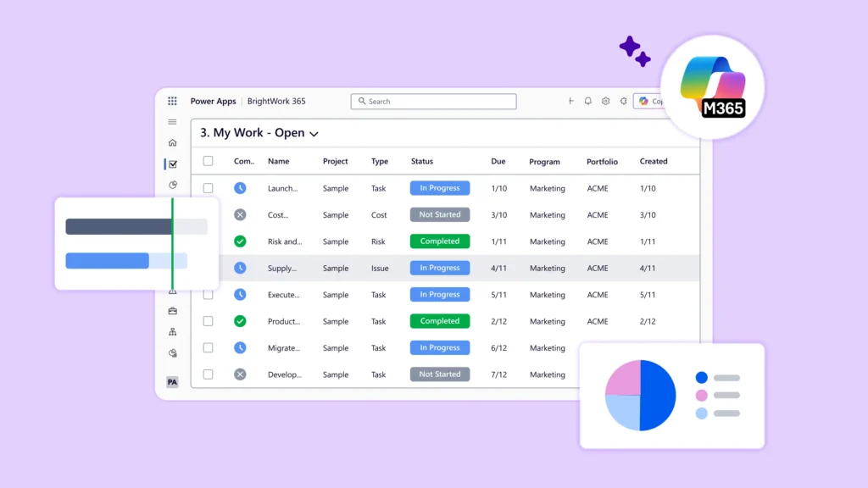This screenshot has height=488, width=868.
Task: Open the app launcher grid icon
Action: click(172, 101)
